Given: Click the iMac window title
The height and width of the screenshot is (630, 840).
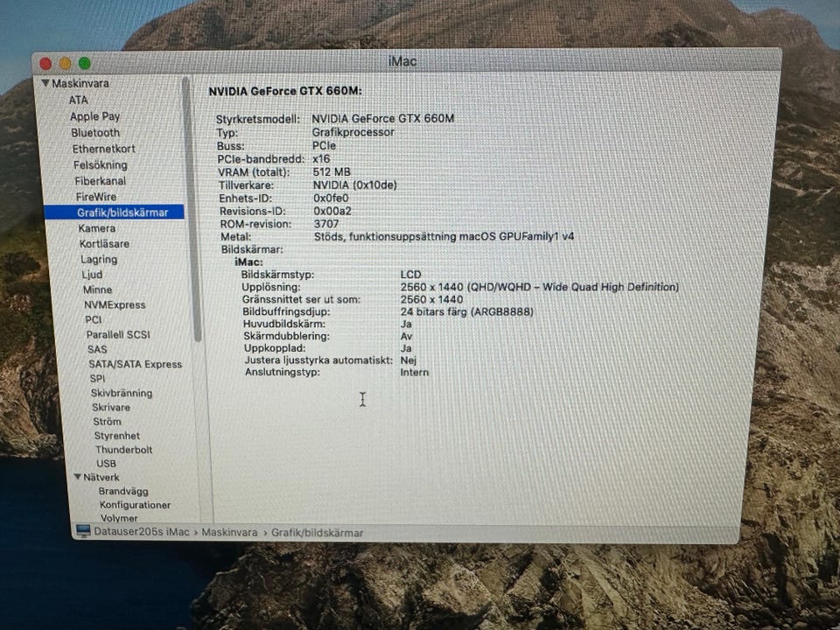Looking at the screenshot, I should (x=402, y=61).
